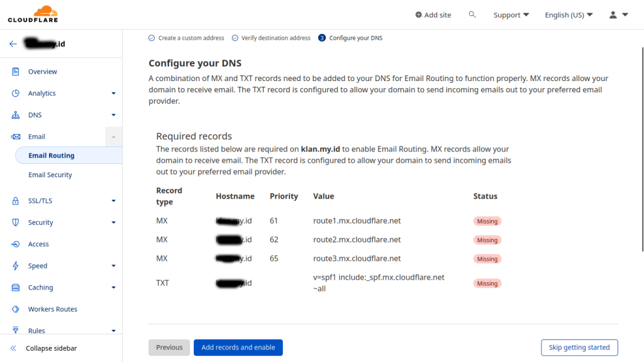
Task: Open Email Security in the sidebar
Action: 50,175
